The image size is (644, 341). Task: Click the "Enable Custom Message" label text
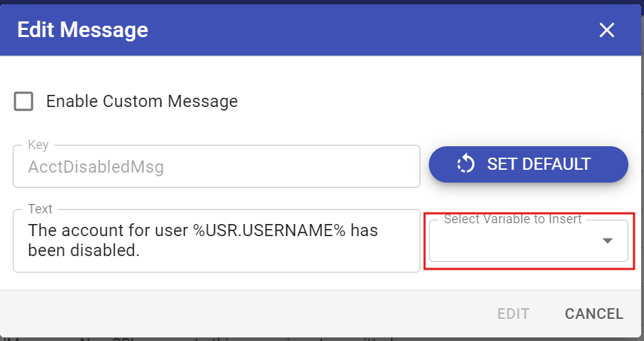(x=142, y=101)
